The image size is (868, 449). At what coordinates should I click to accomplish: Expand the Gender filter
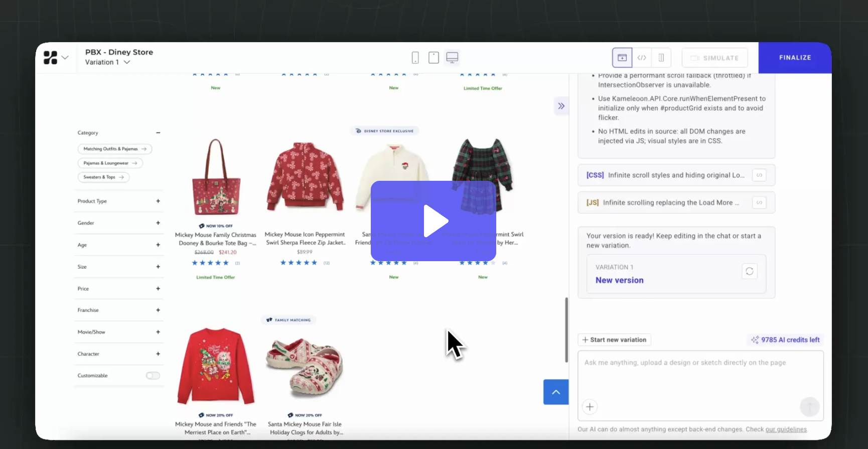pos(158,223)
